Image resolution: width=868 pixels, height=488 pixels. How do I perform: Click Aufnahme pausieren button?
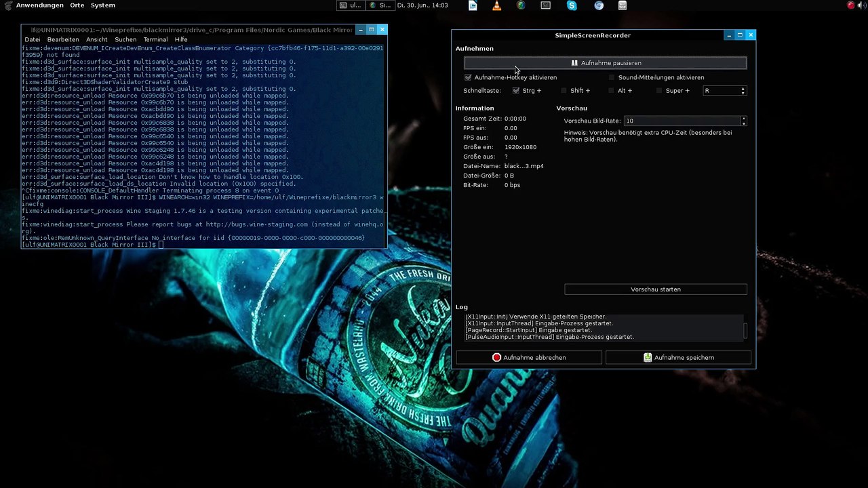coord(606,63)
